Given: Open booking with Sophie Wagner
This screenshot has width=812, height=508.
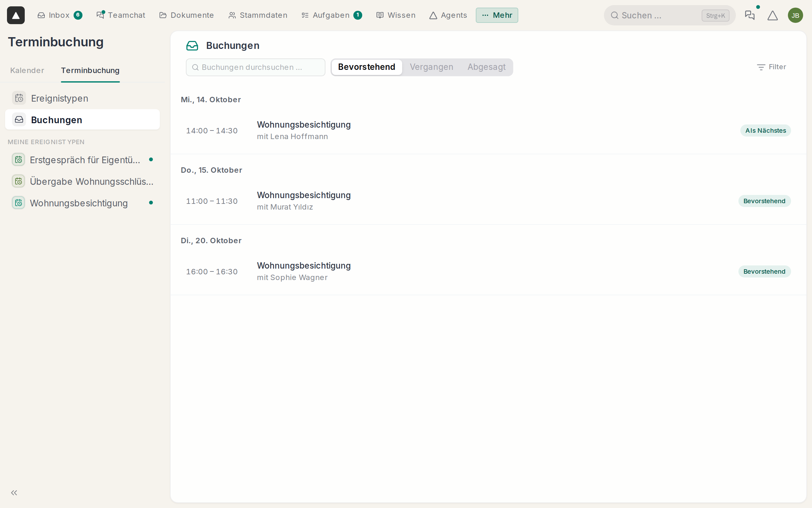Looking at the screenshot, I should [x=488, y=271].
